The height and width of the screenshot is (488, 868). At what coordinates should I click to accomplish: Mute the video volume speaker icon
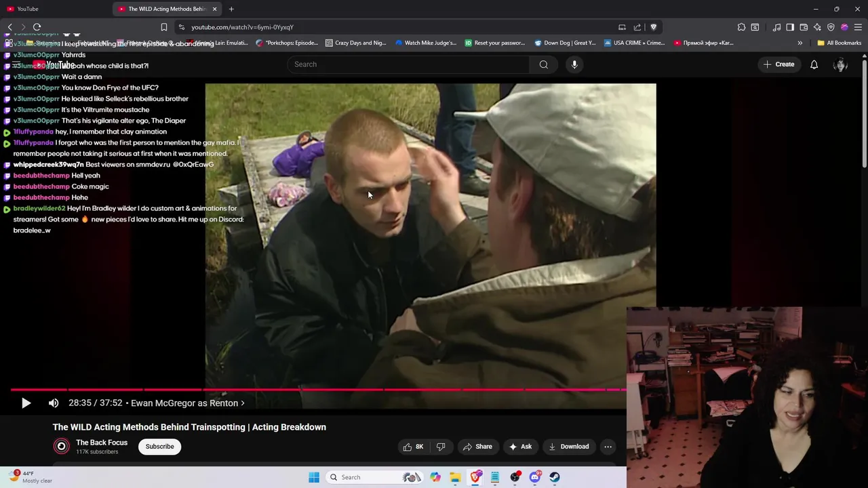click(x=54, y=403)
